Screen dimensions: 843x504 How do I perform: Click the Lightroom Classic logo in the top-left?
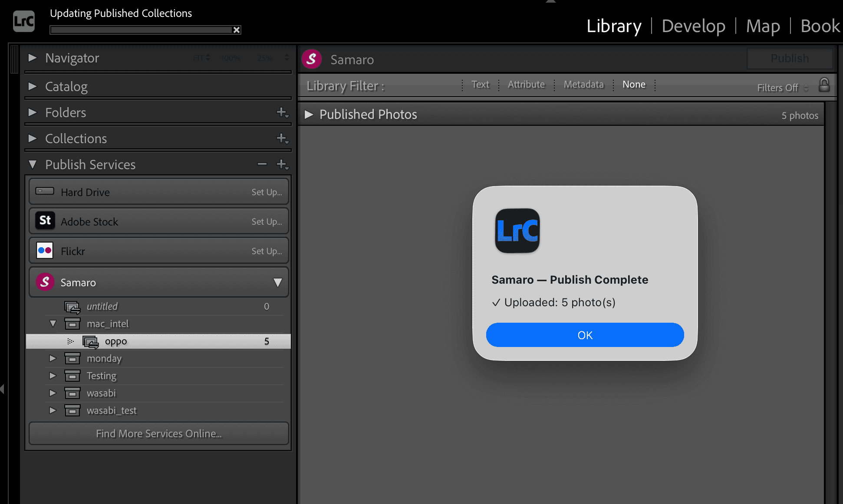(x=24, y=21)
